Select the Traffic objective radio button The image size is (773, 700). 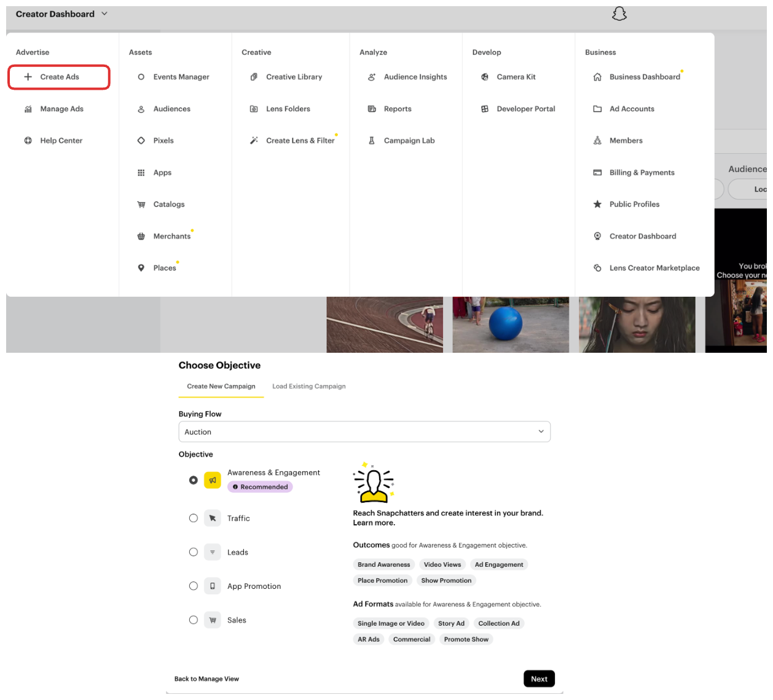tap(194, 518)
